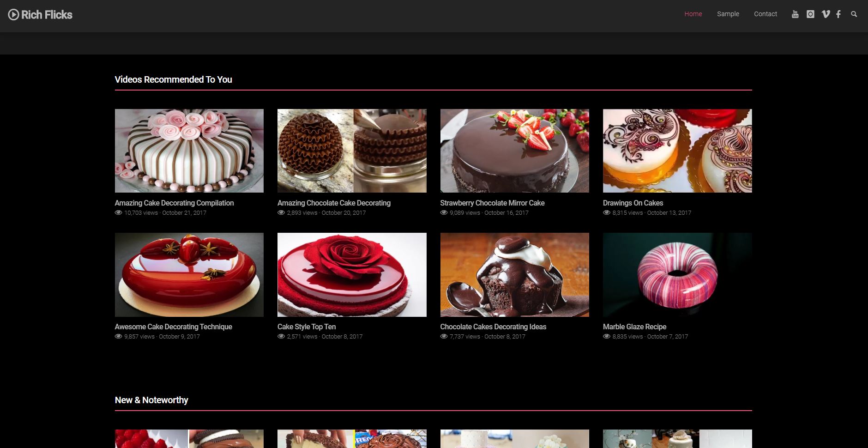The height and width of the screenshot is (448, 868).
Task: Click the pink marble glaze donut cake thumbnail
Action: click(x=677, y=275)
